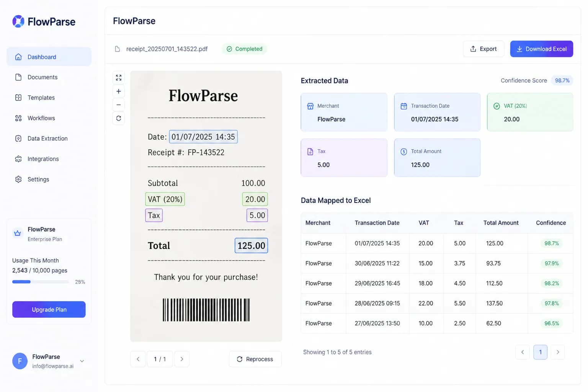Zoom out using the minus icon
The width and height of the screenshot is (588, 392).
(119, 105)
